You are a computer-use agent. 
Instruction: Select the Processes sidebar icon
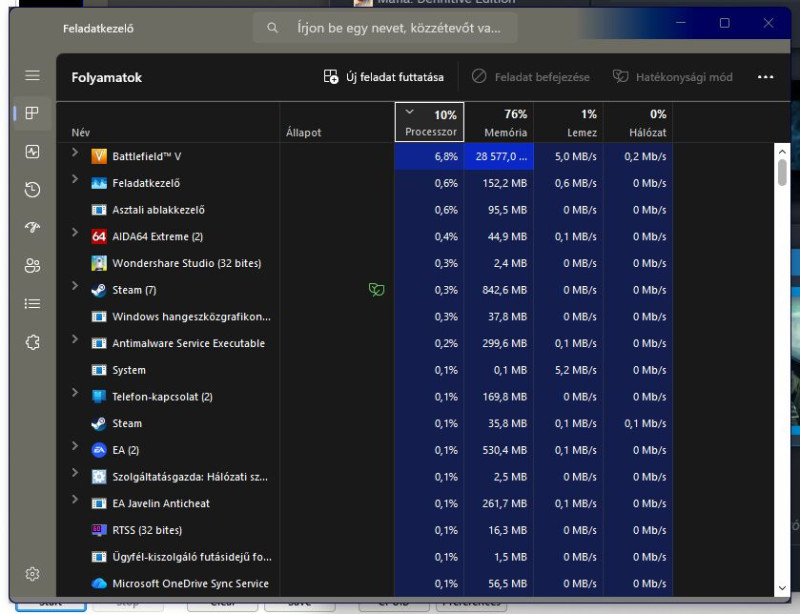32,113
